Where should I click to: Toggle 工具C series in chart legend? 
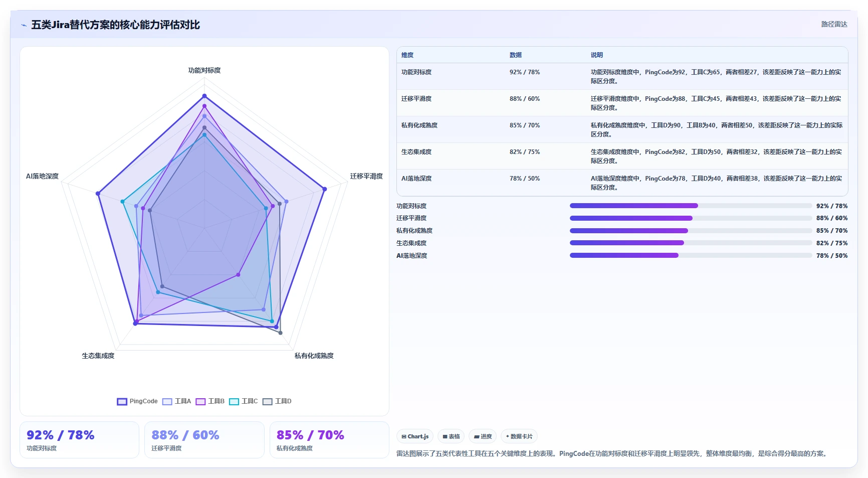coord(244,401)
